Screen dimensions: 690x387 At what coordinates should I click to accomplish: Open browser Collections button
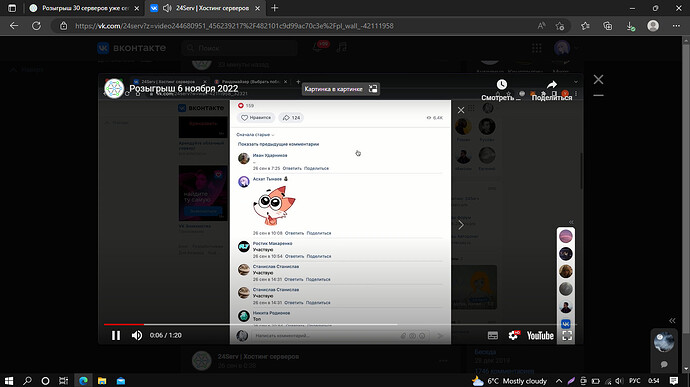(x=608, y=26)
